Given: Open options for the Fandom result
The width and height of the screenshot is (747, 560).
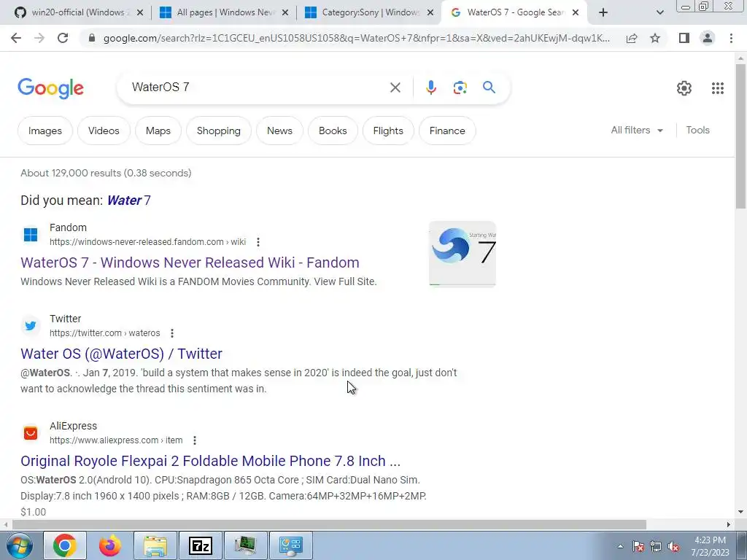Looking at the screenshot, I should 258,242.
